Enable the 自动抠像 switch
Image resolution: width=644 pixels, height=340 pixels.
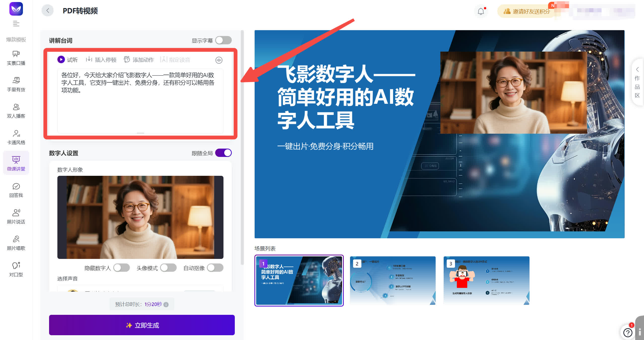pyautogui.click(x=215, y=268)
